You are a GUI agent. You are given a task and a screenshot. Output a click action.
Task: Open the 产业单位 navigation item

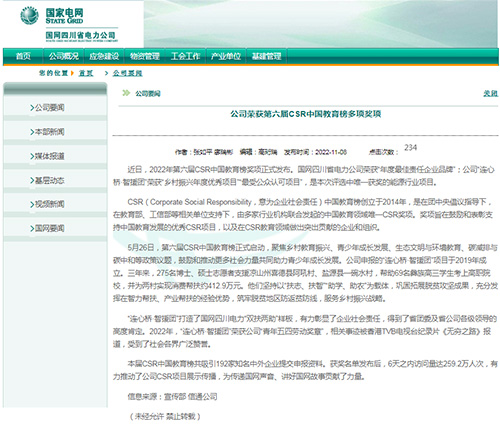pyautogui.click(x=226, y=56)
